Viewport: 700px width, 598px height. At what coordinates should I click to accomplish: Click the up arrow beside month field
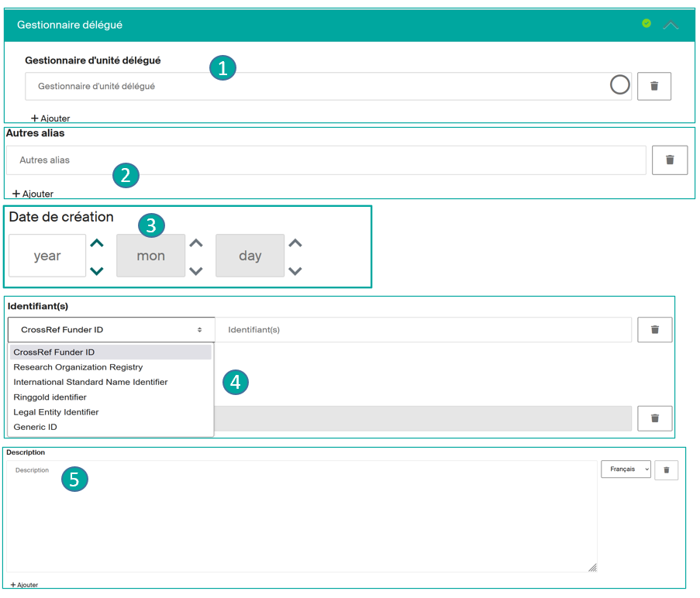point(196,243)
